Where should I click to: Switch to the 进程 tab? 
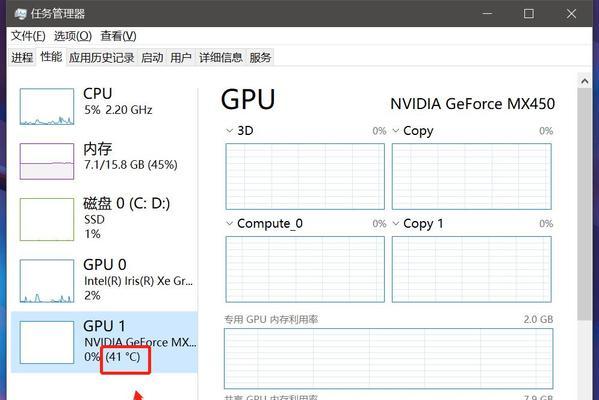pyautogui.click(x=22, y=58)
